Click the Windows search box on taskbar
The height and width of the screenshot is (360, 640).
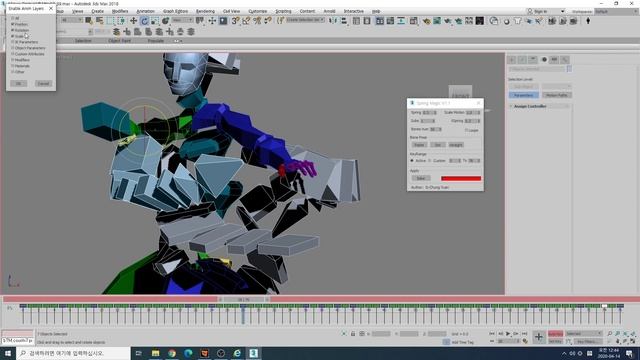[x=73, y=353]
